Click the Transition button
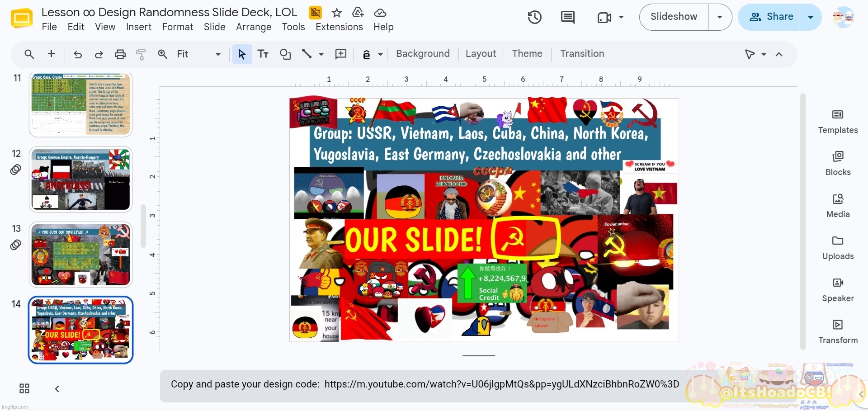This screenshot has width=868, height=411. pyautogui.click(x=582, y=54)
